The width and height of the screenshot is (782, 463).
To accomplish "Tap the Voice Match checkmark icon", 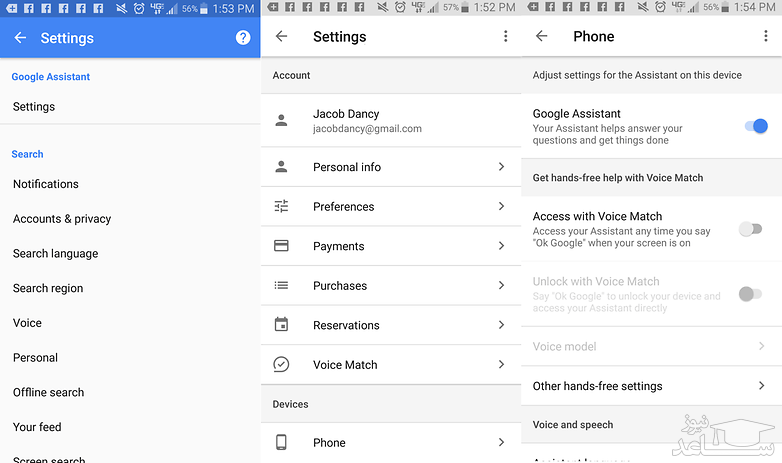I will pyautogui.click(x=281, y=365).
